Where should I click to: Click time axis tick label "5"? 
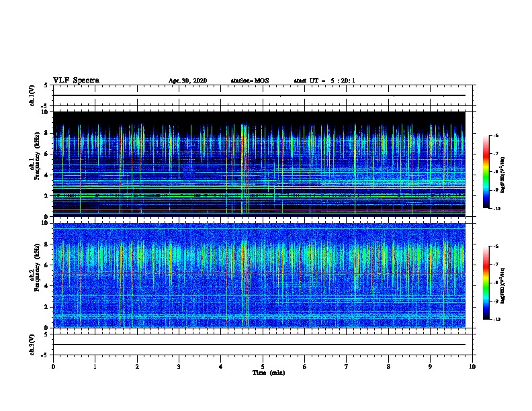point(263,367)
